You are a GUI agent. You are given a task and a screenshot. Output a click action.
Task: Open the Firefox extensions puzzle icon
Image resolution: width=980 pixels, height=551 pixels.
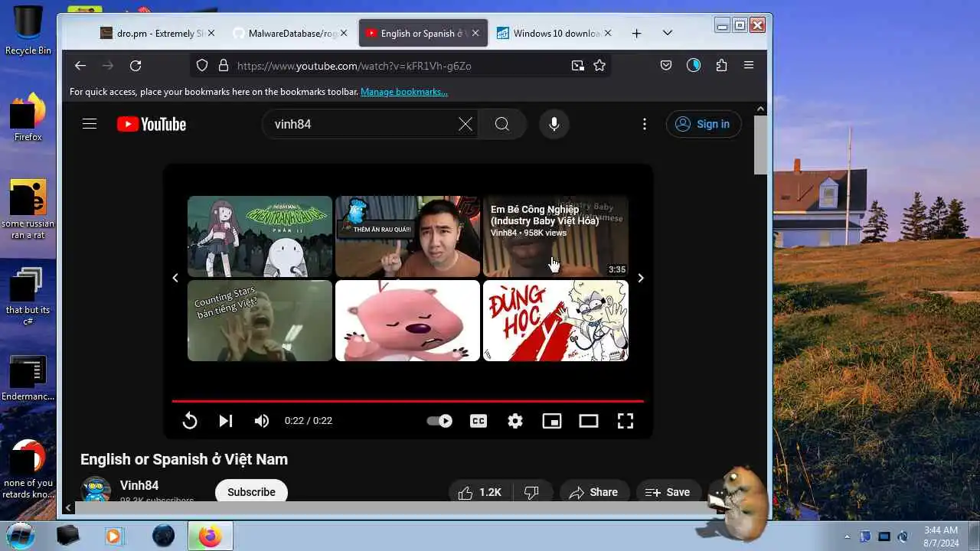click(721, 66)
